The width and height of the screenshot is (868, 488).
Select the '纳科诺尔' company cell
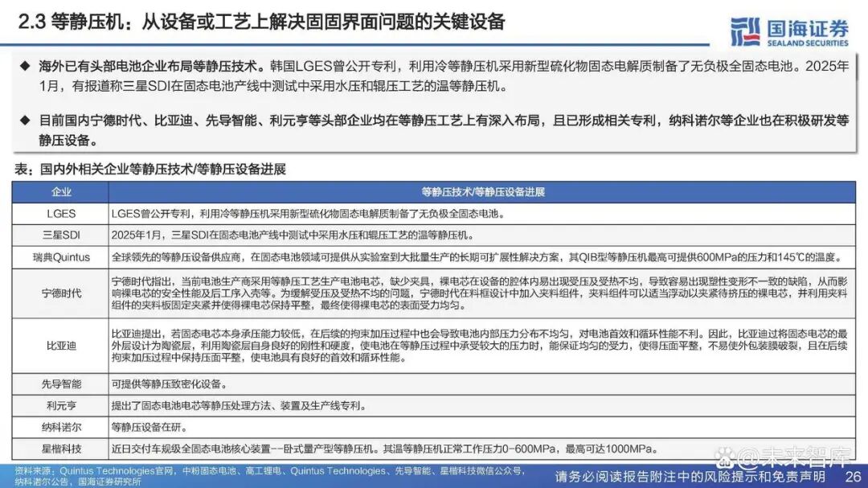tap(60, 427)
